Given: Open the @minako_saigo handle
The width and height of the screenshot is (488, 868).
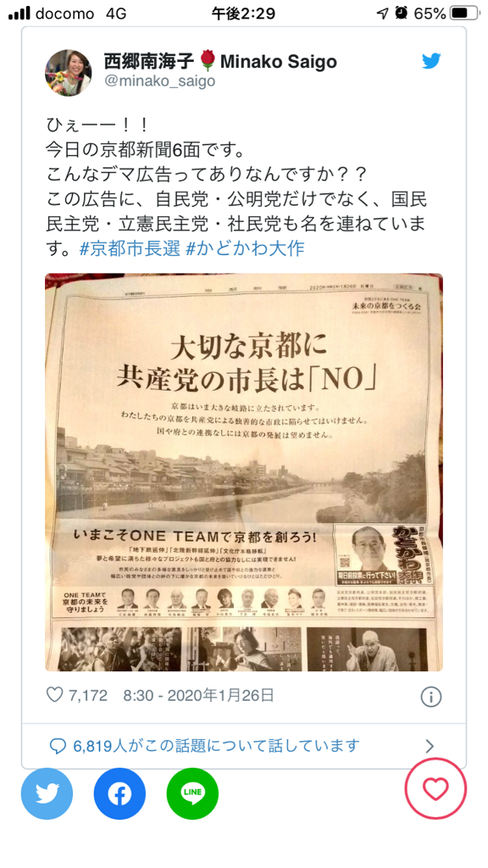Looking at the screenshot, I should (159, 81).
